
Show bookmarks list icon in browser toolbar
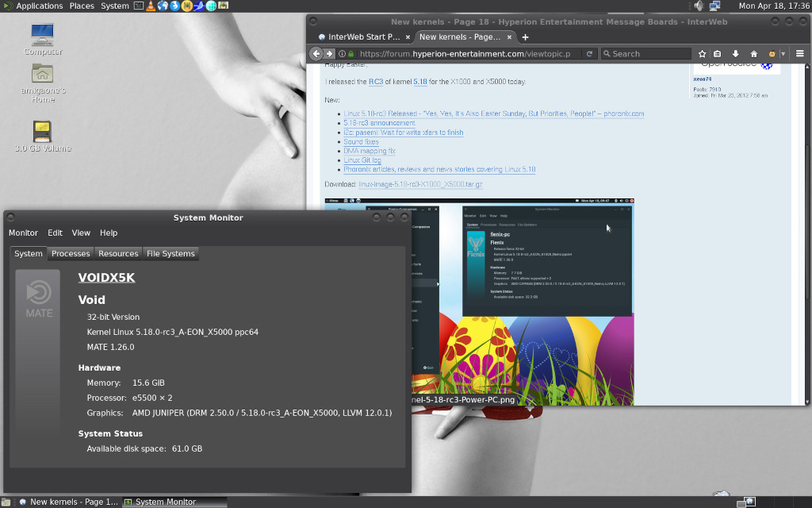(x=717, y=53)
